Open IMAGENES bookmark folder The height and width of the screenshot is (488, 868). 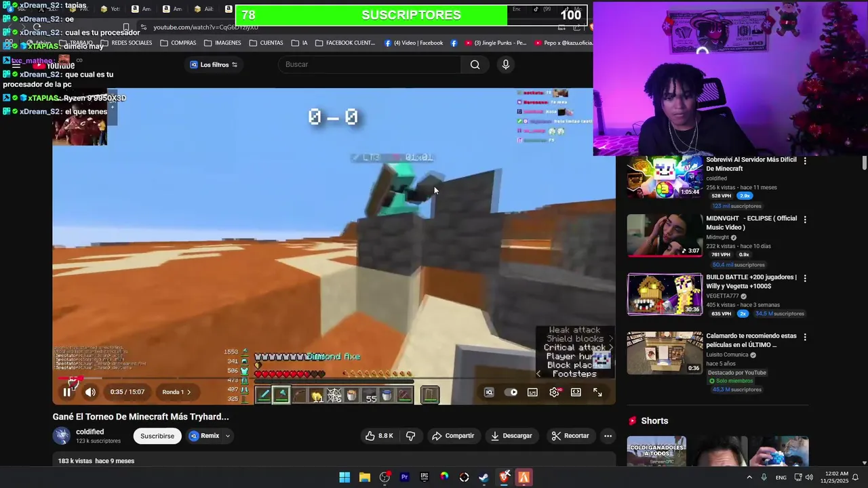pyautogui.click(x=222, y=43)
